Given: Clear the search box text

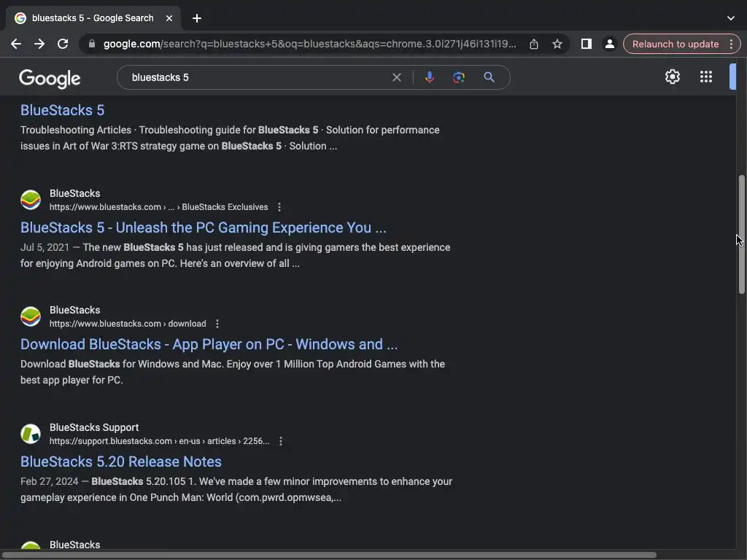Looking at the screenshot, I should point(396,77).
